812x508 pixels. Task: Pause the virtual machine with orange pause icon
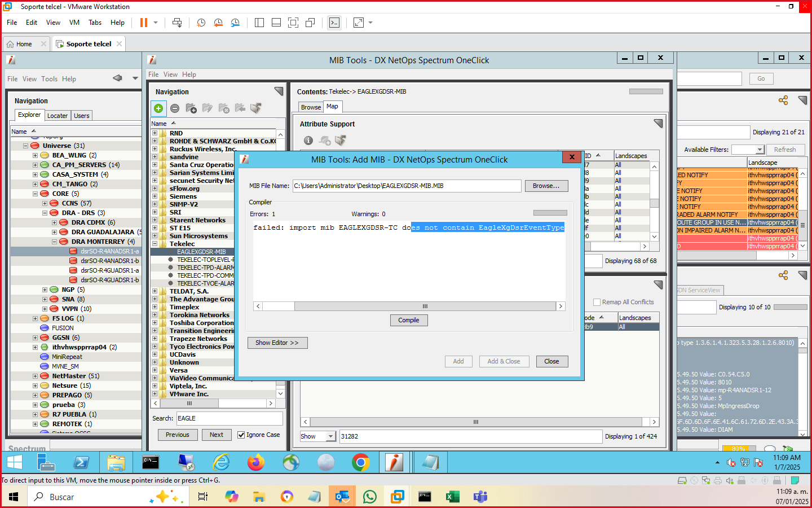[x=144, y=23]
